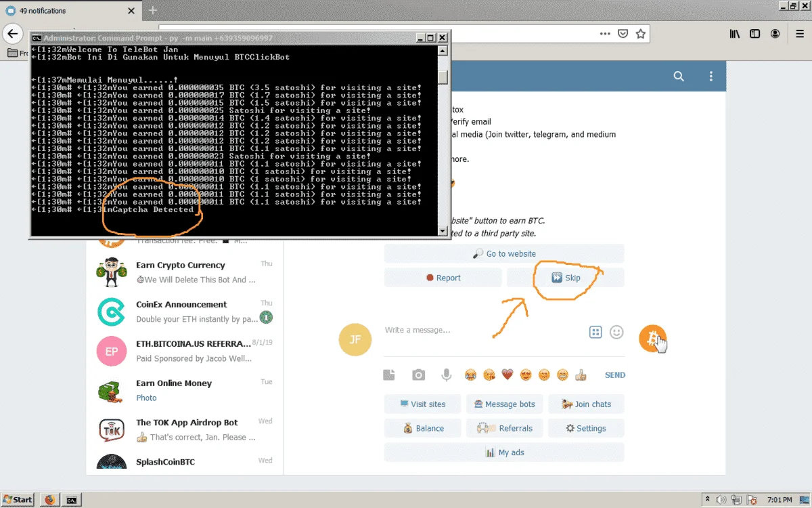
Task: Click the taskbar clock 7:01 PM
Action: pos(780,500)
